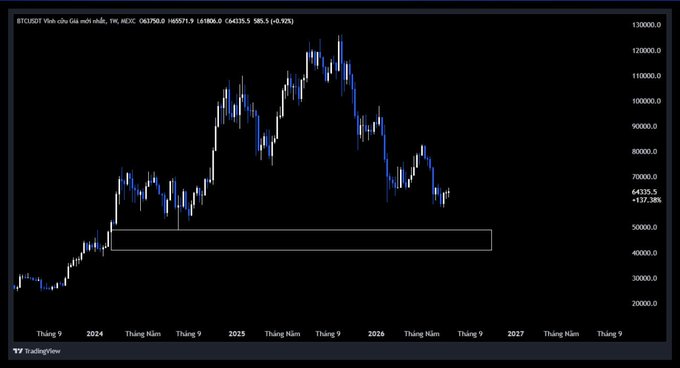The image size is (680, 368).
Task: Click the 2026 year label on time axis
Action: [x=376, y=334]
